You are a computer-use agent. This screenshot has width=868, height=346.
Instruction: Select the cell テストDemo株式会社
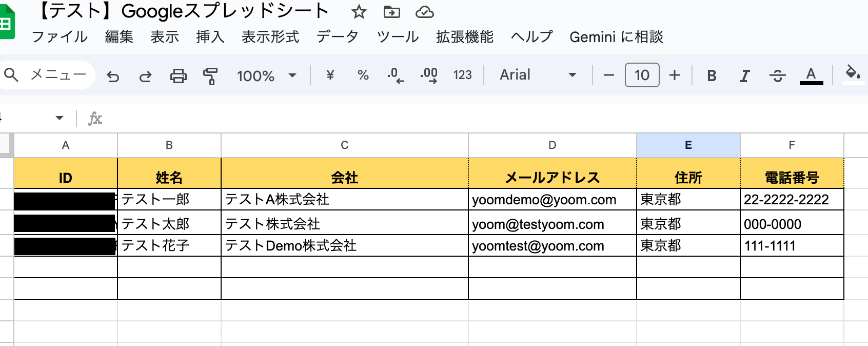345,246
